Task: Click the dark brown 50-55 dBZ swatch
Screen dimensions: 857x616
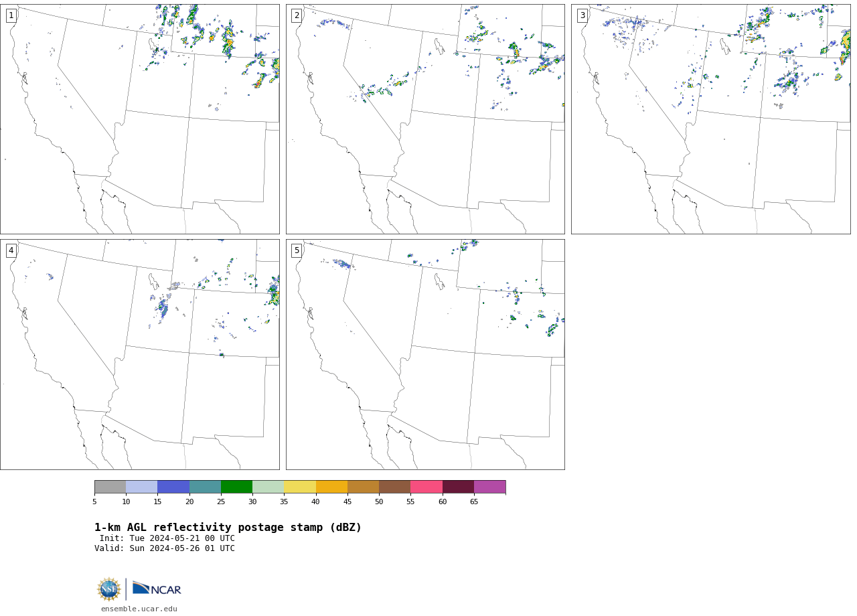Action: [x=394, y=487]
